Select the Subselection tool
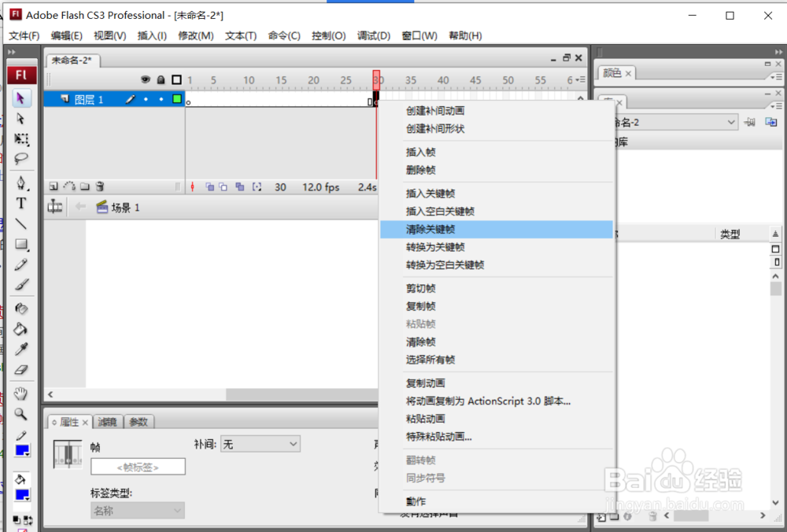Screen dimensions: 787x532 [21, 119]
